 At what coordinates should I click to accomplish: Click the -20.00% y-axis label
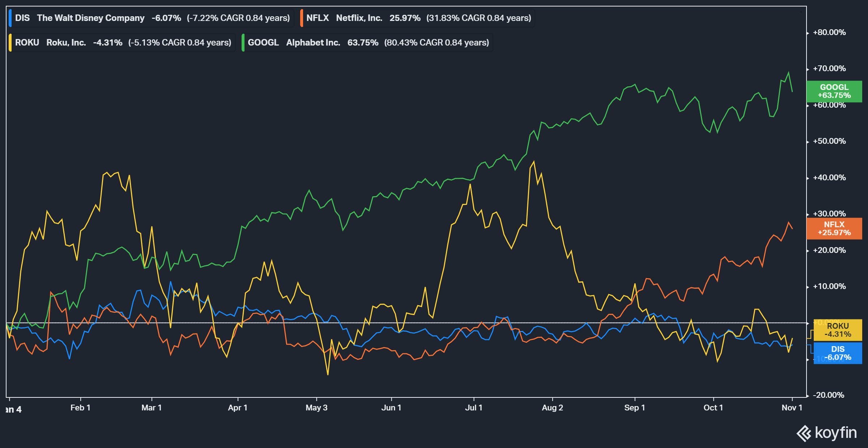tap(829, 395)
